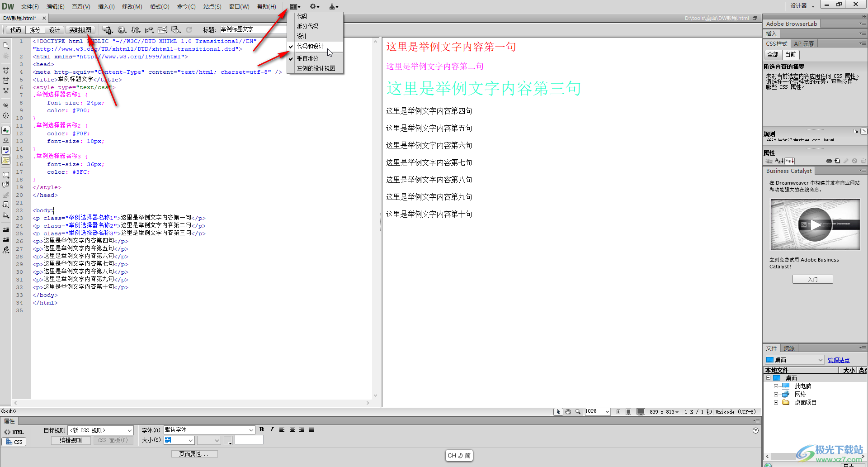Click the 入门 button in Business Catalyst

point(812,279)
